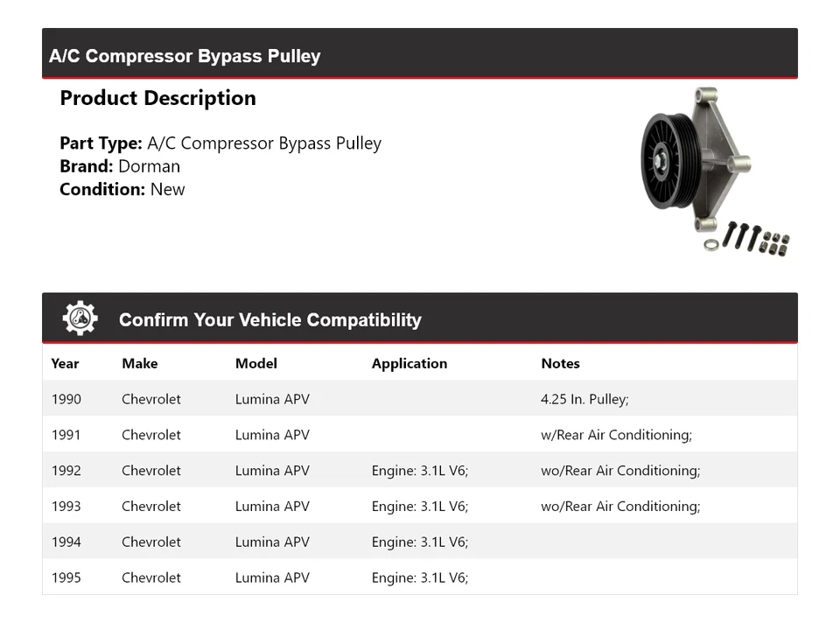Screen dimensions: 840x623
Task: Click the 1992 year cell
Action: (x=66, y=471)
